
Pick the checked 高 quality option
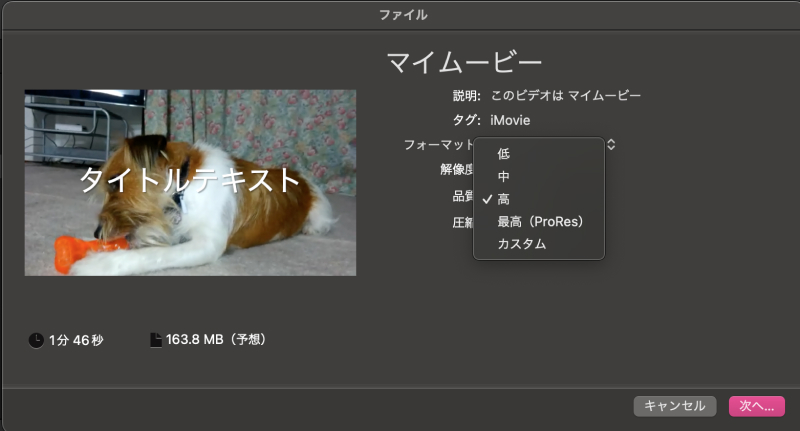(x=504, y=199)
